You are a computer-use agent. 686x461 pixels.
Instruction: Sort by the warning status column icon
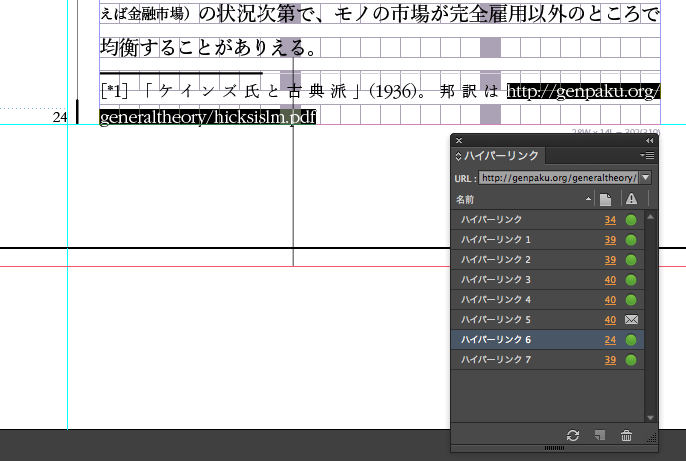pyautogui.click(x=631, y=199)
